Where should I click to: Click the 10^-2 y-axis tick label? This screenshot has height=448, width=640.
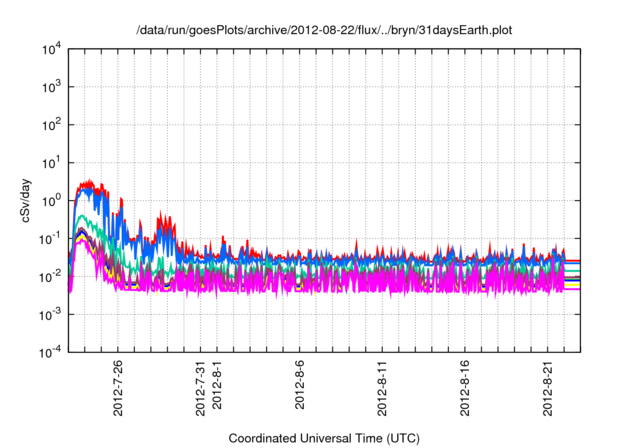(50, 277)
